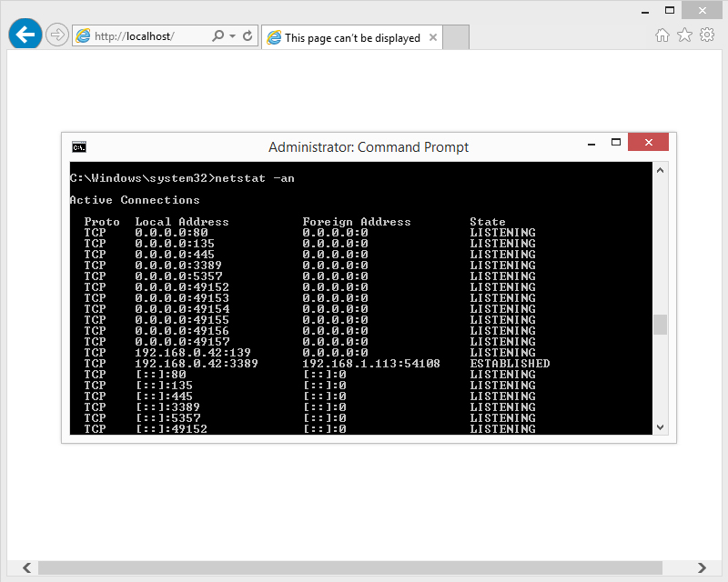
Task: Click local address [::]:445
Action: [165, 396]
